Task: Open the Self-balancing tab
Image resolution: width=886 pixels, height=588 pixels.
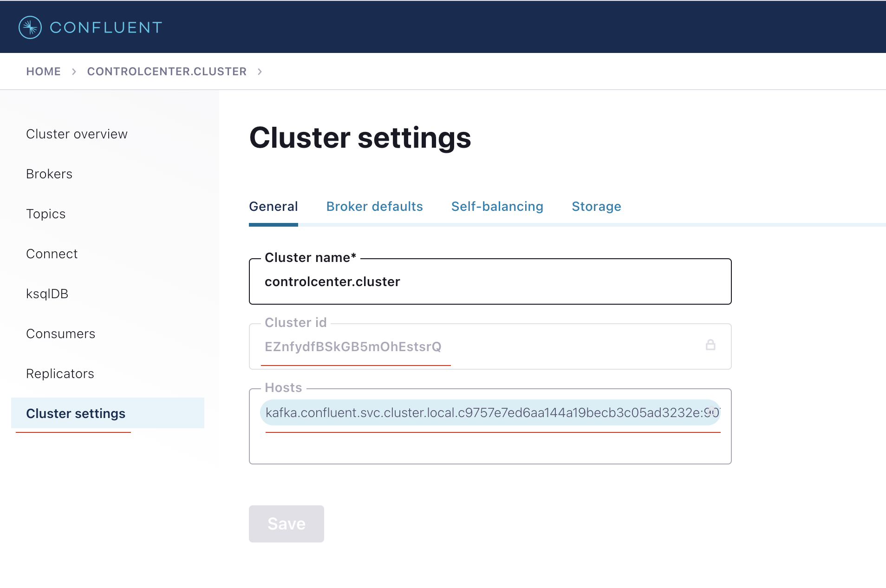Action: pos(497,207)
